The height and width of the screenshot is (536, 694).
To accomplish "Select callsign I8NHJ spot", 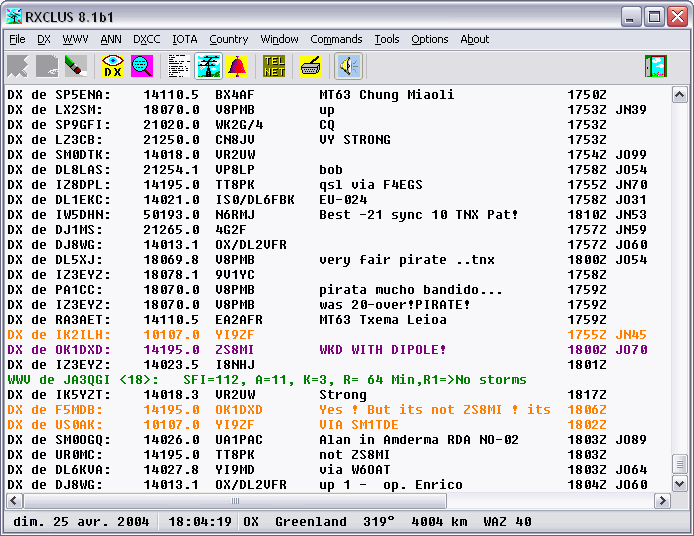I will click(x=235, y=365).
